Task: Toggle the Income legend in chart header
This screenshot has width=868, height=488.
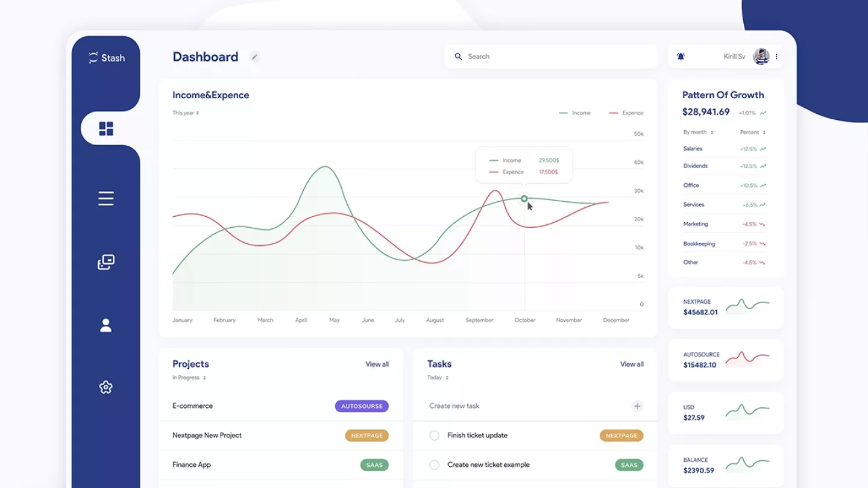Action: coord(574,113)
